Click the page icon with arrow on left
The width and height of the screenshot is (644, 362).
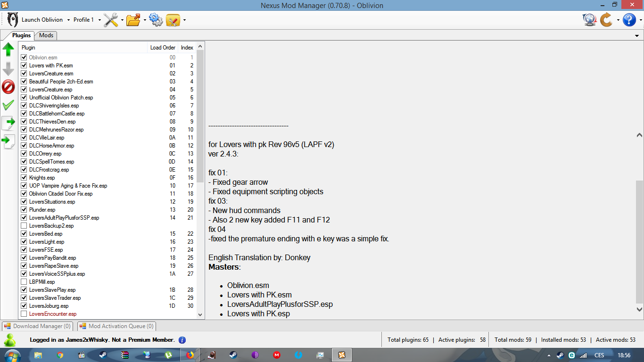8,141
